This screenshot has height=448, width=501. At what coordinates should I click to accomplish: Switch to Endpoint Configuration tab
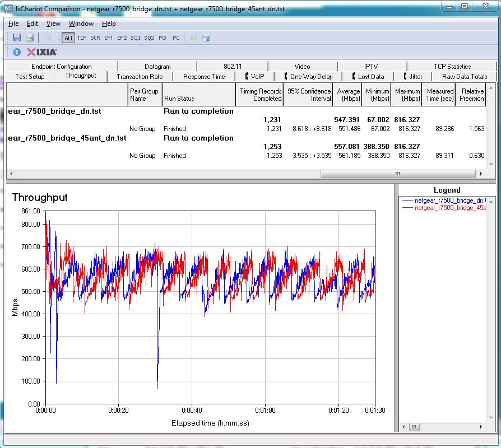pos(61,67)
